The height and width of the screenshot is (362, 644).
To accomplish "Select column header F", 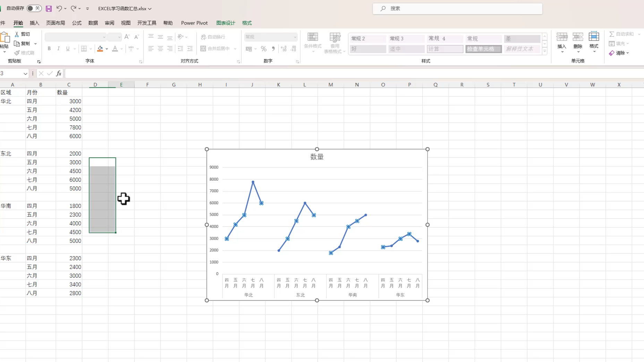I will [147, 85].
